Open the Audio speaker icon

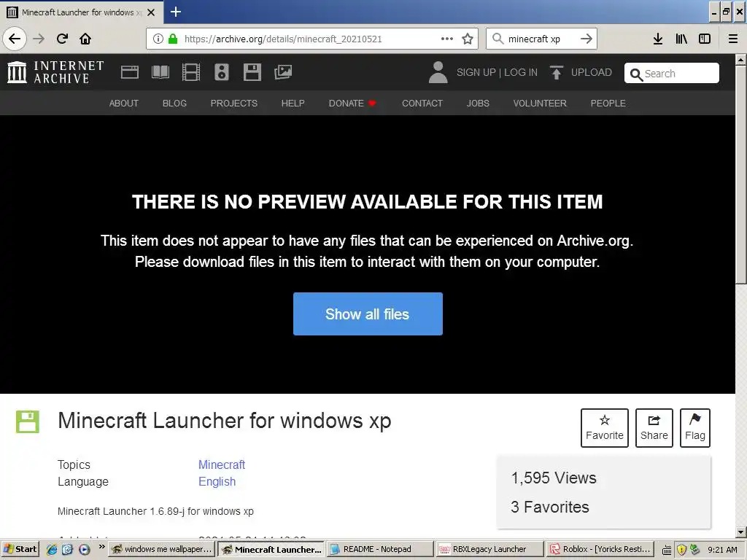point(222,72)
